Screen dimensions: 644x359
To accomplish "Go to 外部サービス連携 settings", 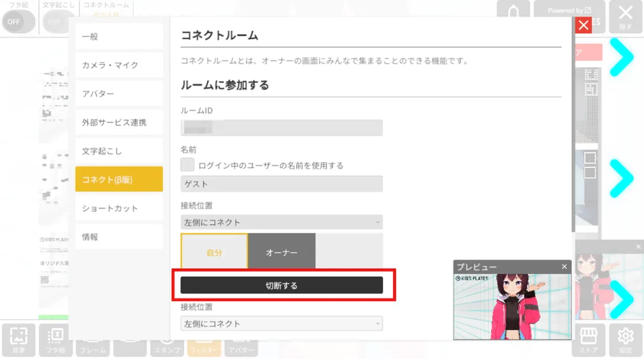I will point(119,122).
